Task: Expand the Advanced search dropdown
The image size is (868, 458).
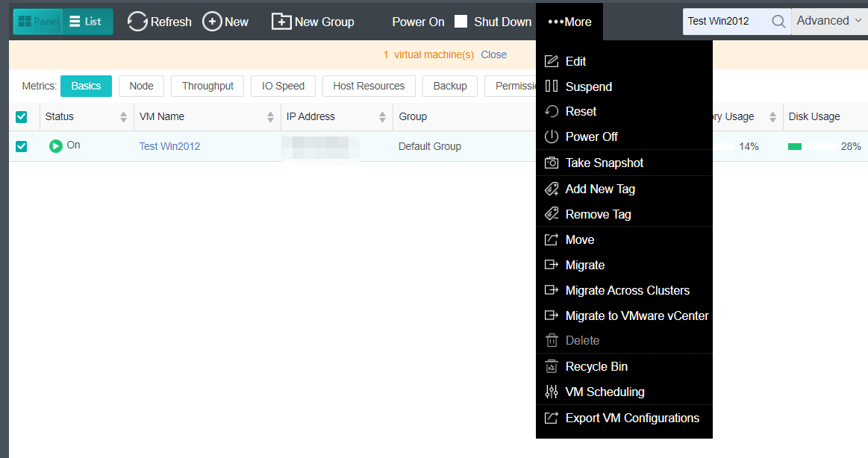Action: tap(828, 21)
